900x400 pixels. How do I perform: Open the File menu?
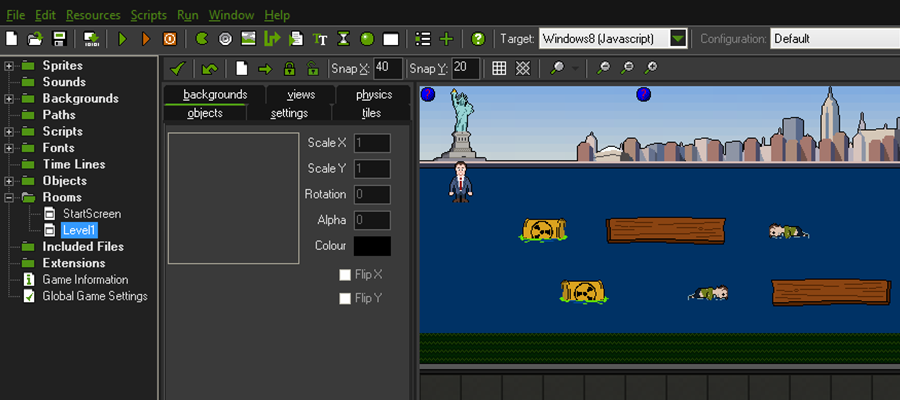tap(15, 15)
